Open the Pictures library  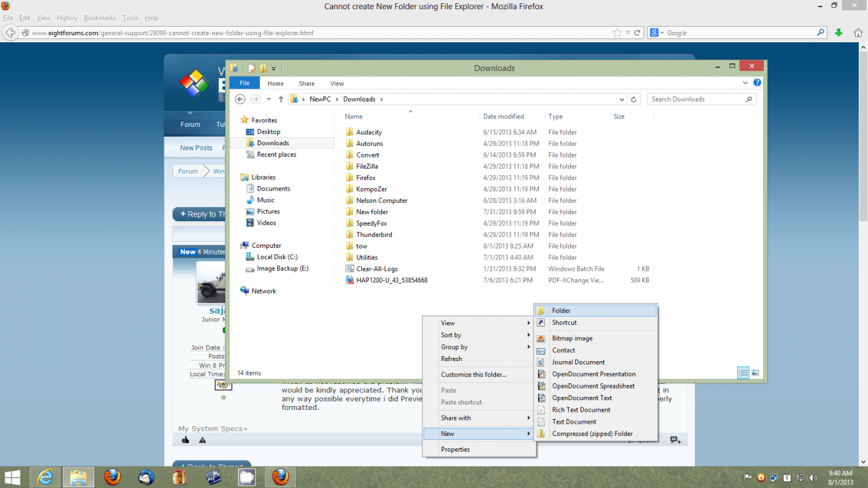tap(268, 211)
